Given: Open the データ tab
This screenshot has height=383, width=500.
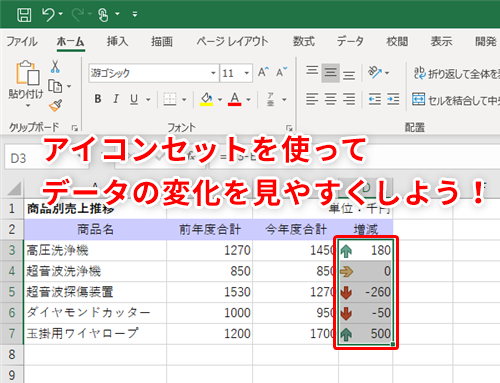Looking at the screenshot, I should tap(350, 41).
